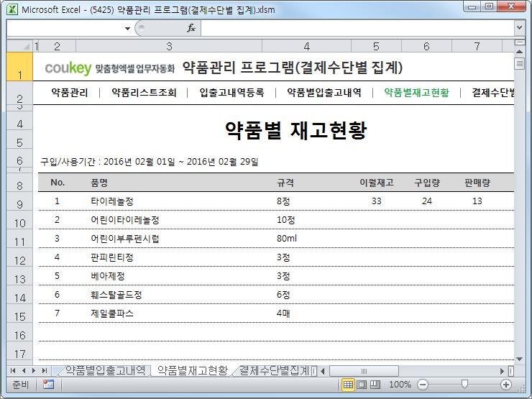532x399 pixels.
Task: Click the 구입/사용기간 date range text
Action: [150, 162]
